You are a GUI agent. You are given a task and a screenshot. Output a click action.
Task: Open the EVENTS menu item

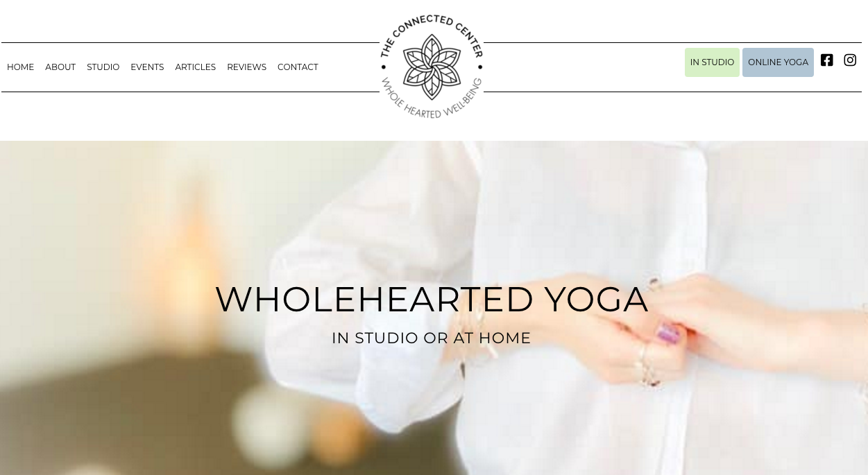tap(147, 67)
